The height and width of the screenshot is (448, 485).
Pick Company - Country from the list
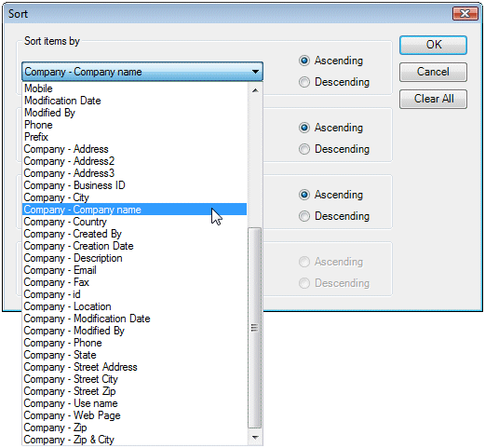click(x=134, y=222)
